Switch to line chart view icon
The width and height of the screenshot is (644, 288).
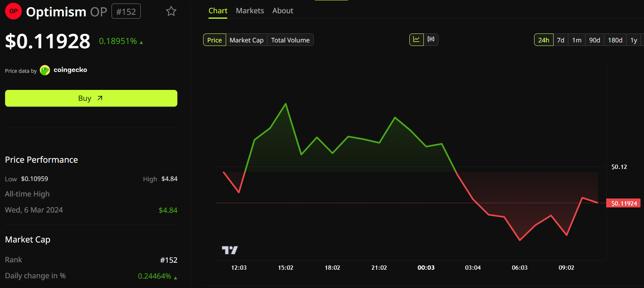(x=416, y=39)
